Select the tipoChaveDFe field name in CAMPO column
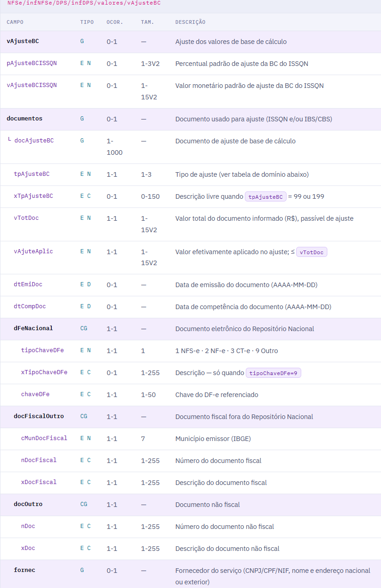This screenshot has width=381, height=588. click(x=42, y=350)
